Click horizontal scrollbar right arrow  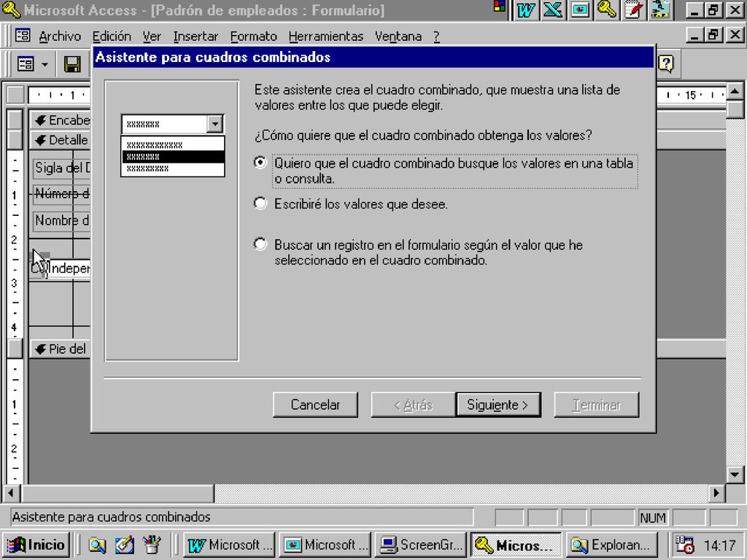[716, 493]
